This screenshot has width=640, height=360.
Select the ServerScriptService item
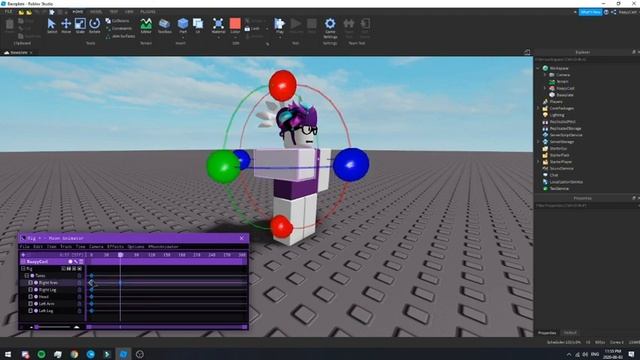tap(566, 135)
